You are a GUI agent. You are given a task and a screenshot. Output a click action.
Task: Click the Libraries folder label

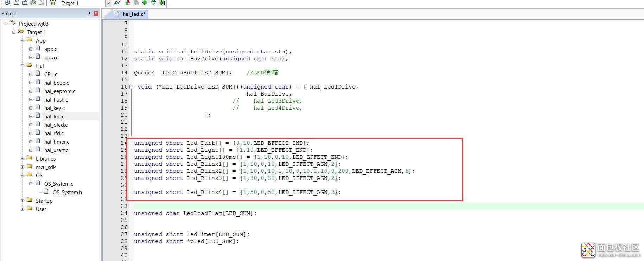click(46, 159)
